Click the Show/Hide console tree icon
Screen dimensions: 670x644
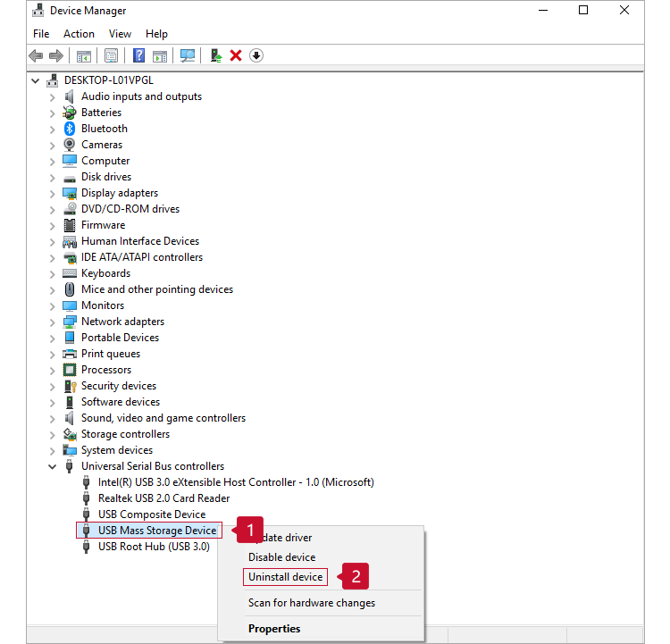pyautogui.click(x=83, y=55)
